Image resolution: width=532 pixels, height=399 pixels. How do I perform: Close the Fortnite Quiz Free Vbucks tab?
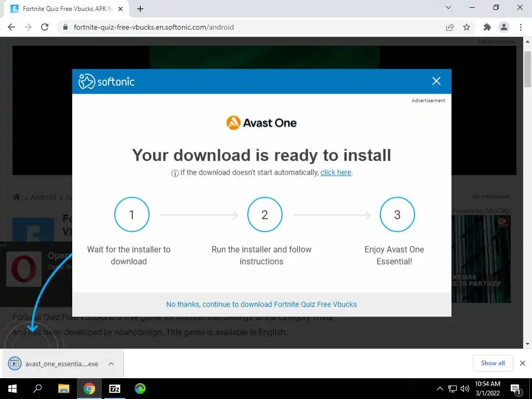121,9
